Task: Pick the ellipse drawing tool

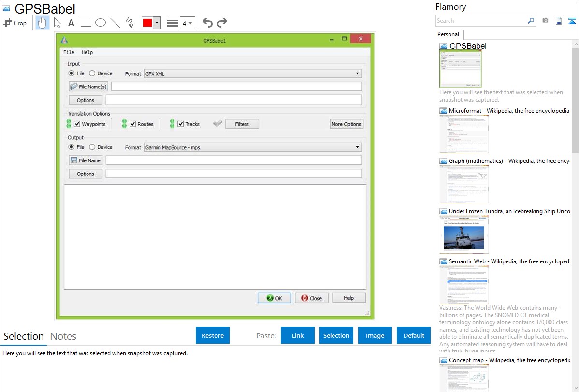Action: click(101, 23)
